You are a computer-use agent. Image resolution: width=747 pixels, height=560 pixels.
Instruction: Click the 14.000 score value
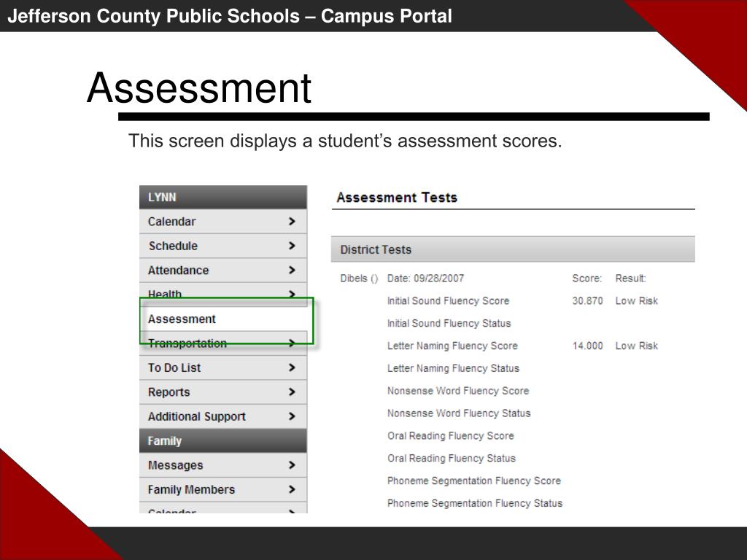(587, 346)
